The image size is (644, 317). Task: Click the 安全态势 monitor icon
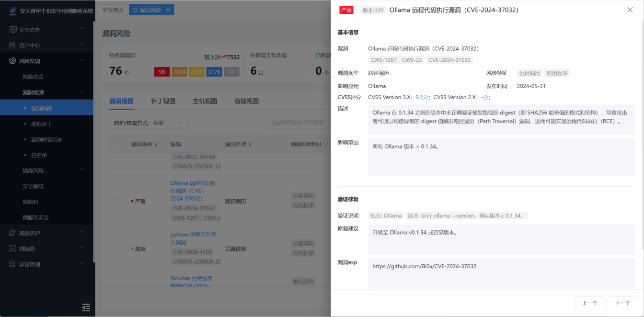(13, 30)
